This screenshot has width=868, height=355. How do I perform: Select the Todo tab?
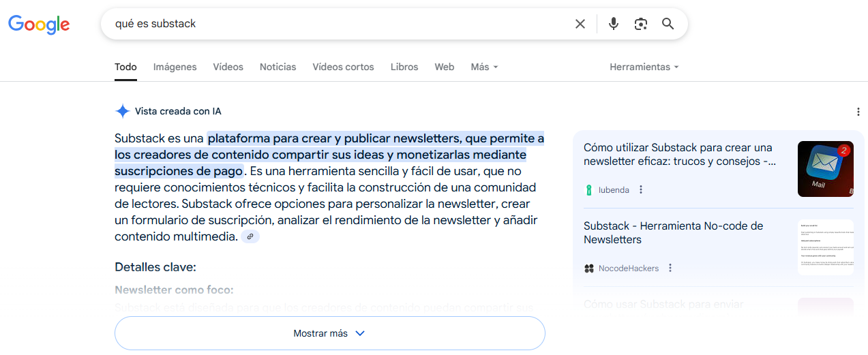point(125,67)
